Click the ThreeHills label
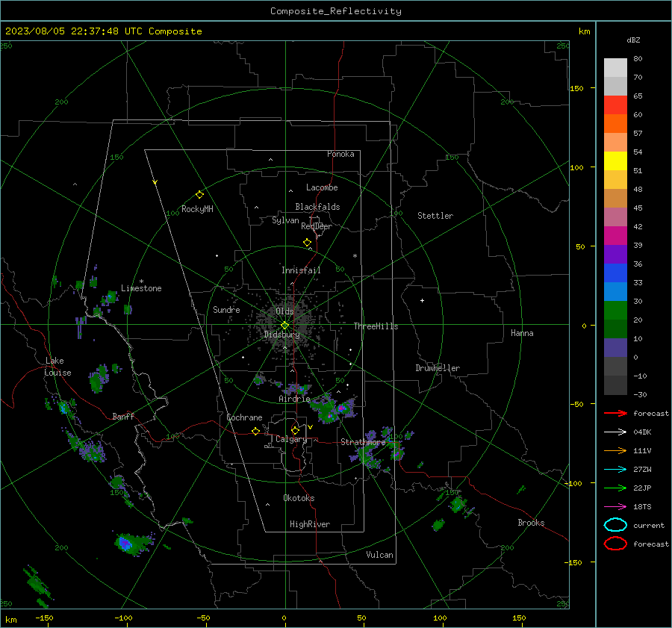Viewport: 672px width, 628px height. (x=376, y=326)
